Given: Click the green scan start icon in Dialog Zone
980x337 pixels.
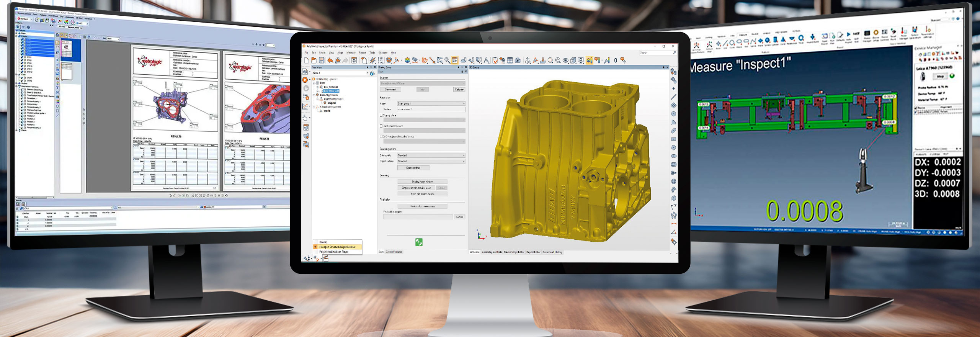Looking at the screenshot, I should coord(419,242).
